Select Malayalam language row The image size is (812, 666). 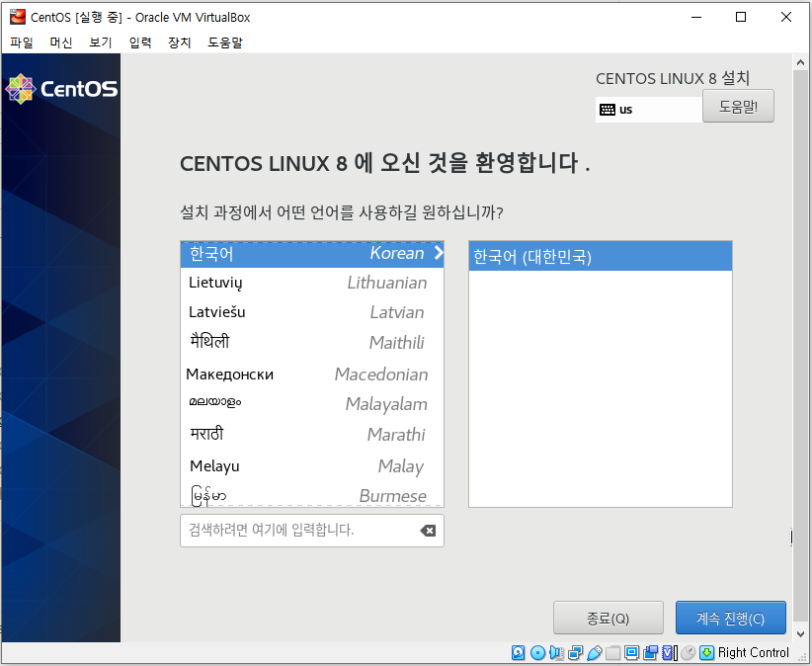[312, 403]
